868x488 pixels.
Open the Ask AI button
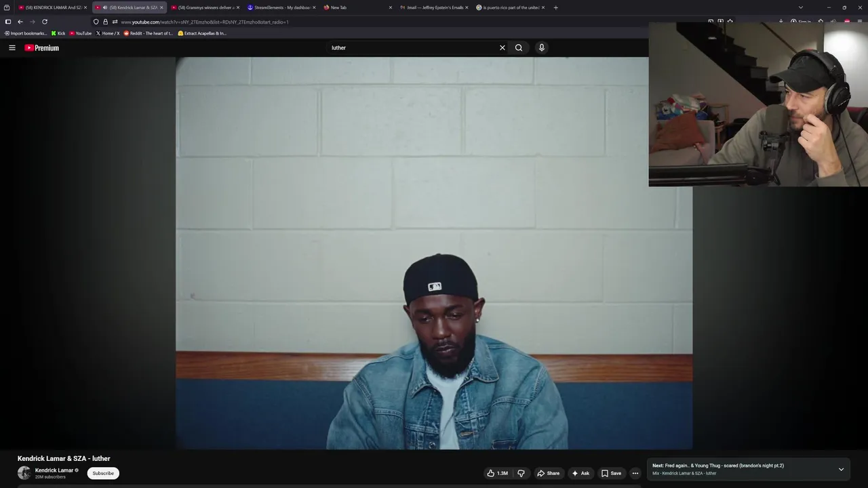click(x=580, y=473)
